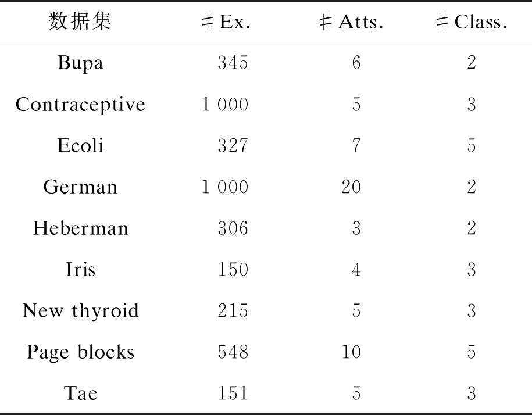This screenshot has width=532, height=415.
Task: Click the Bupa dataset name
Action: coord(80,63)
